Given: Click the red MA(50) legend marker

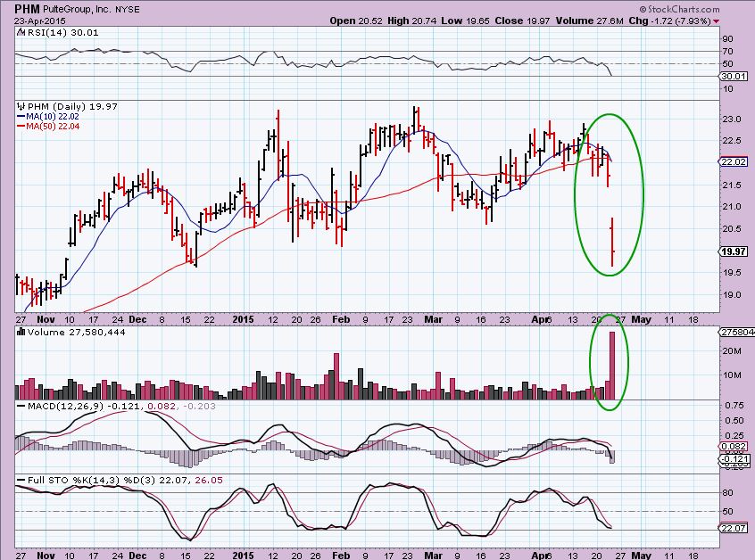Looking at the screenshot, I should [21, 126].
